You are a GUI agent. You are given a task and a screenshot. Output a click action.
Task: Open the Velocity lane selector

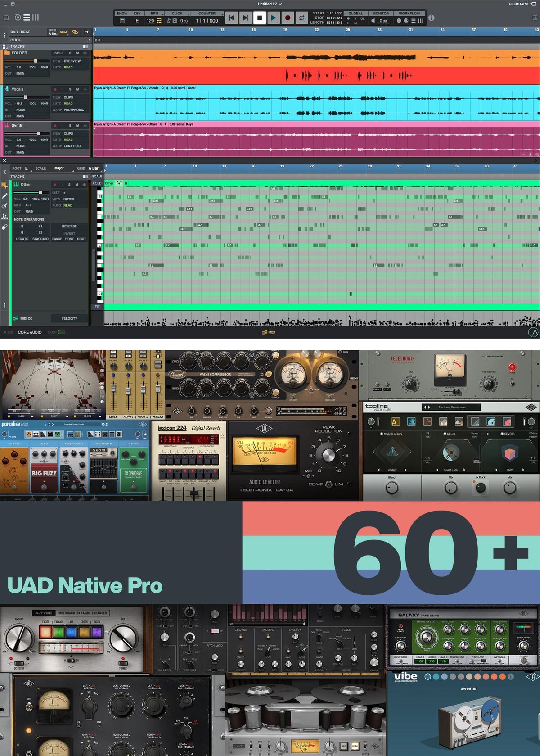coord(69,318)
